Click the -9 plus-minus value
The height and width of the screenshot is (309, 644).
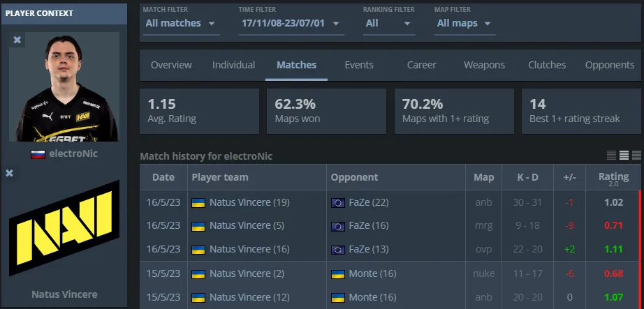570,225
